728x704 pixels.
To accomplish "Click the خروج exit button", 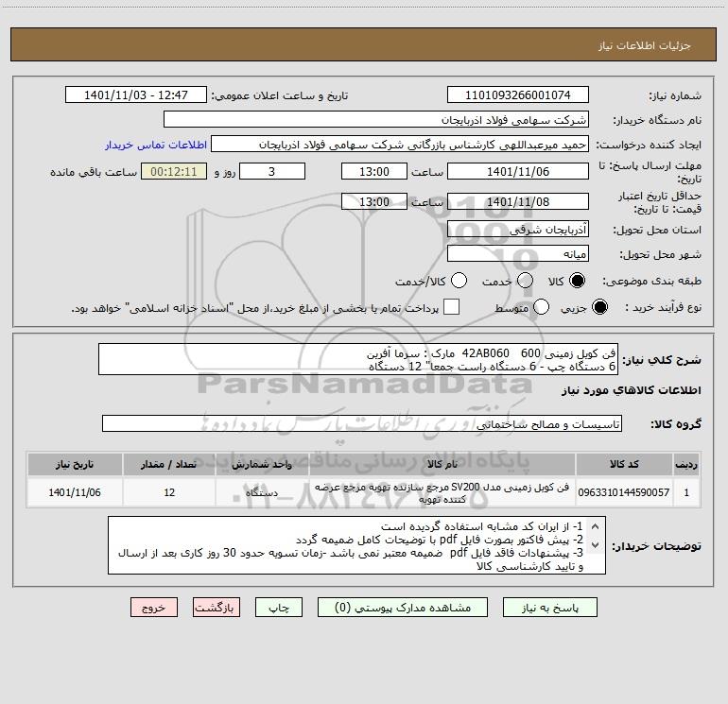I will [x=154, y=608].
